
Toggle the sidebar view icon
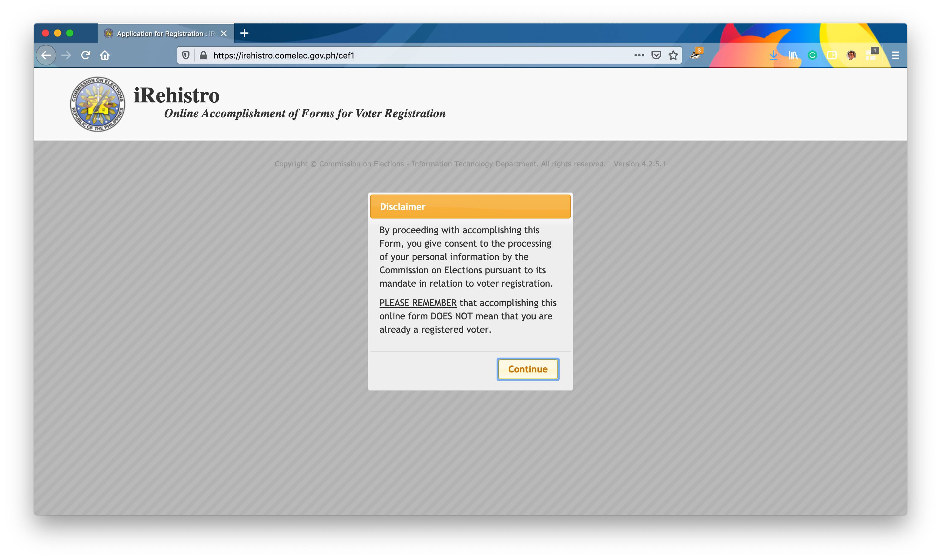pos(832,55)
